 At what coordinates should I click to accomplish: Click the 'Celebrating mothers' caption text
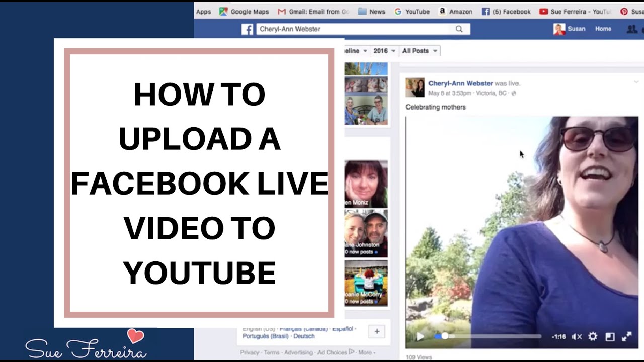point(435,107)
